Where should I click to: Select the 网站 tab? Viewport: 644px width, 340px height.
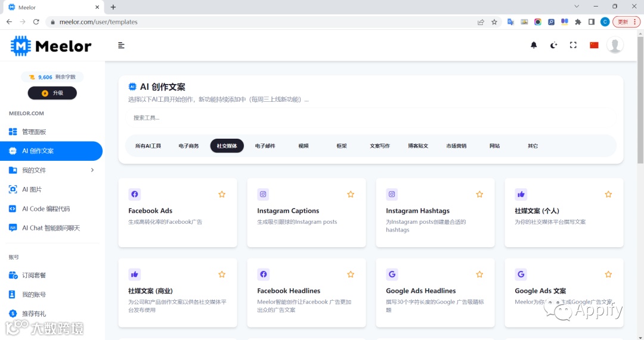pyautogui.click(x=494, y=146)
